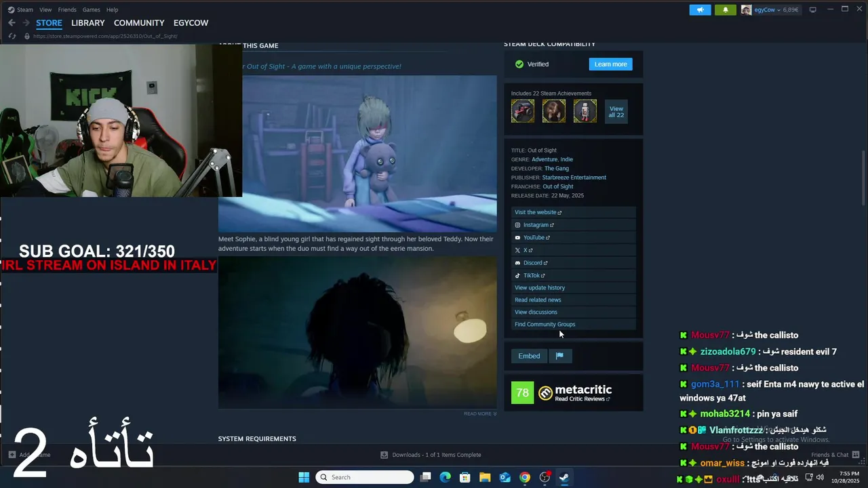The height and width of the screenshot is (488, 868).
Task: Enter Big Picture mode via monitor icon
Action: coord(812,9)
